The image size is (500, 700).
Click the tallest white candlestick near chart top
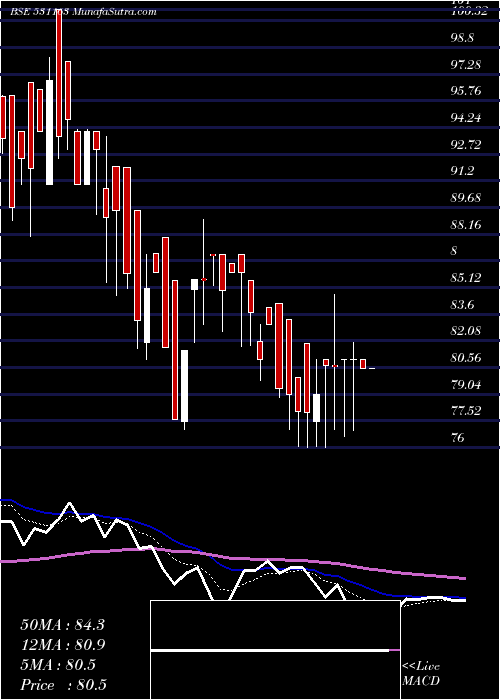(x=50, y=132)
